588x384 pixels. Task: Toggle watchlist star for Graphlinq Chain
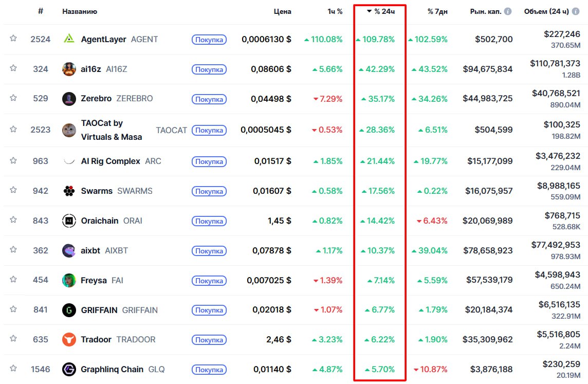pyautogui.click(x=13, y=369)
